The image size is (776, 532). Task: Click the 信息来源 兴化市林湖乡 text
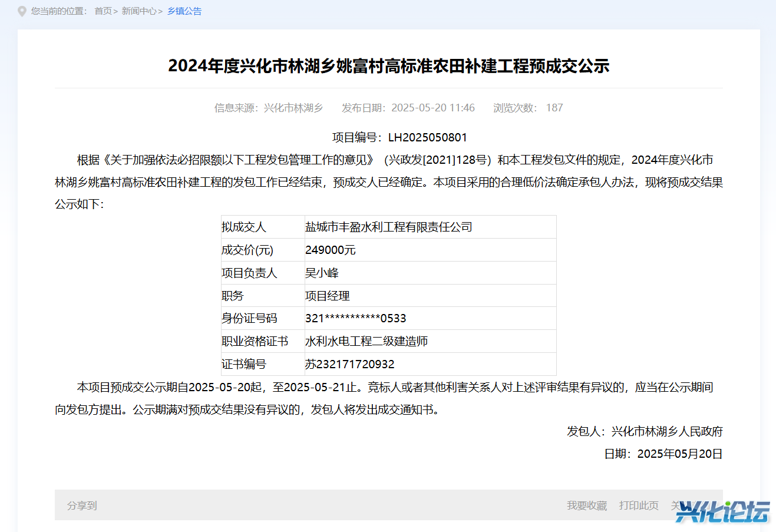pyautogui.click(x=269, y=108)
